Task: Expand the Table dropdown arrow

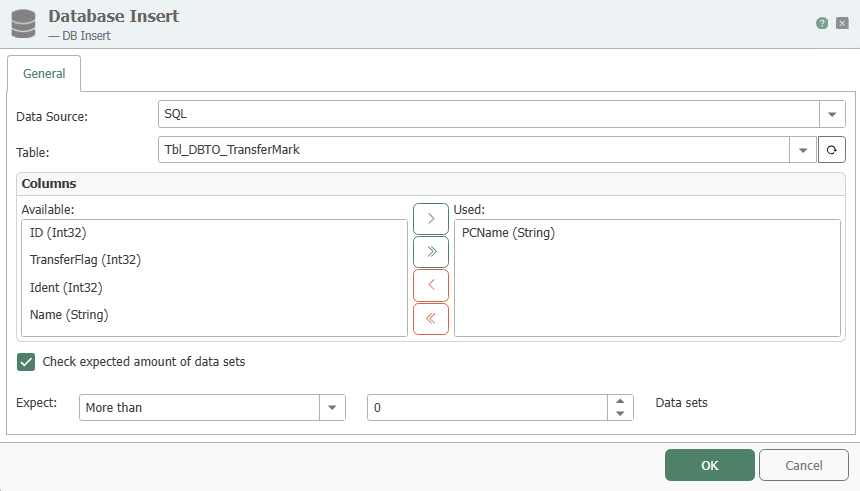Action: pos(803,150)
